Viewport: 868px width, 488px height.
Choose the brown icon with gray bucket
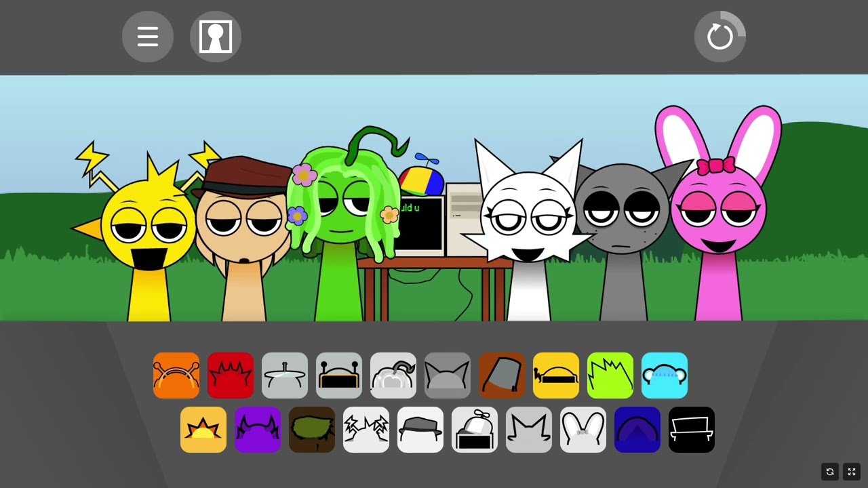click(x=502, y=375)
